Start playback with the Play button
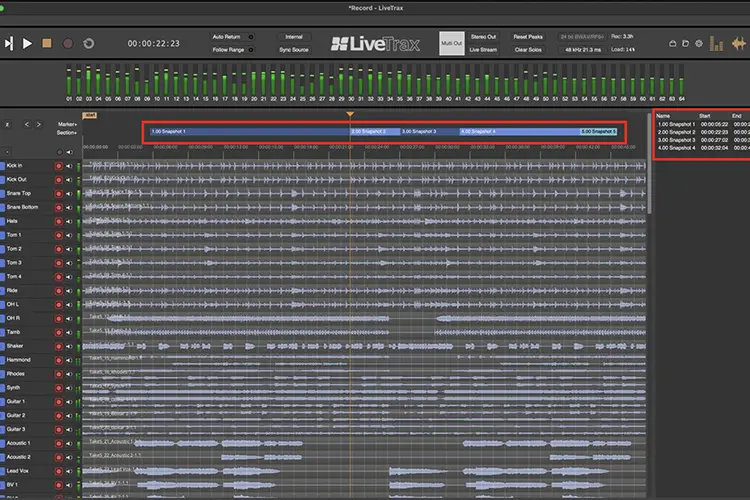The image size is (750, 500). (27, 44)
